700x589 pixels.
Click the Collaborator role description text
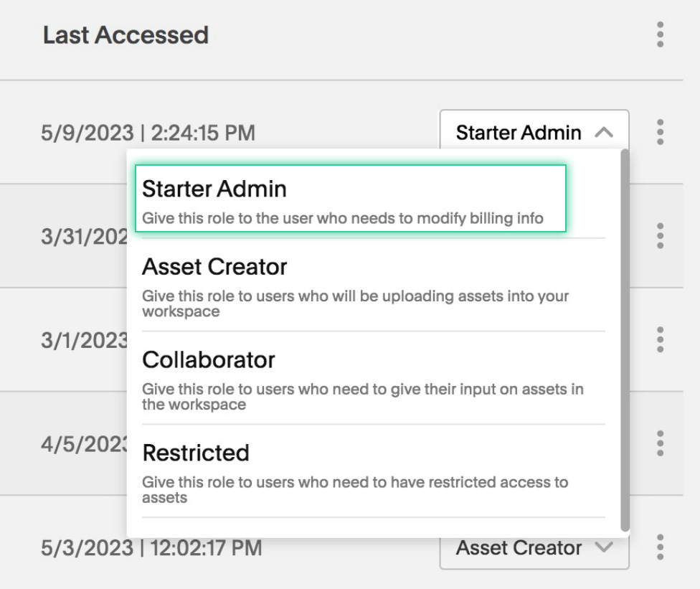click(x=362, y=397)
